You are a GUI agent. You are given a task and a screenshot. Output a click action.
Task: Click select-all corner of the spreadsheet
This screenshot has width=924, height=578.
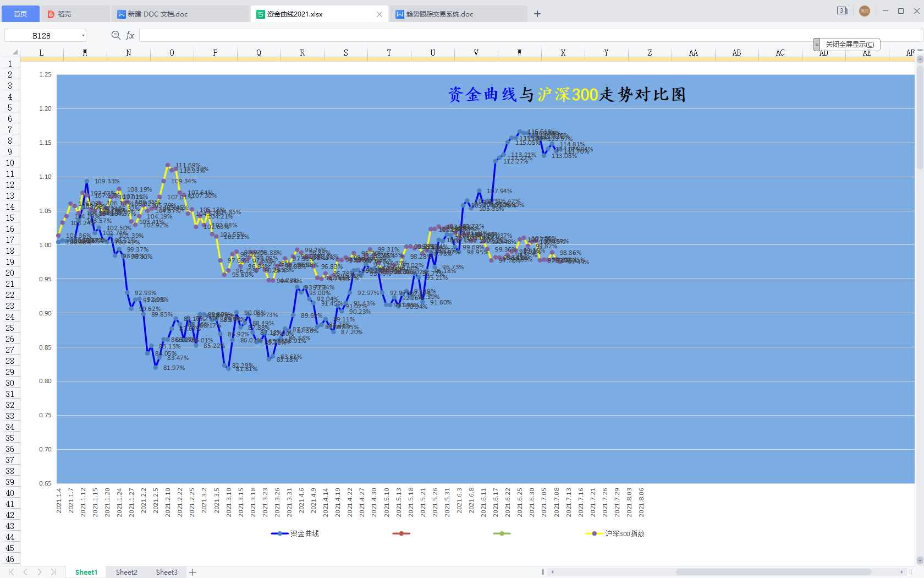coord(14,52)
